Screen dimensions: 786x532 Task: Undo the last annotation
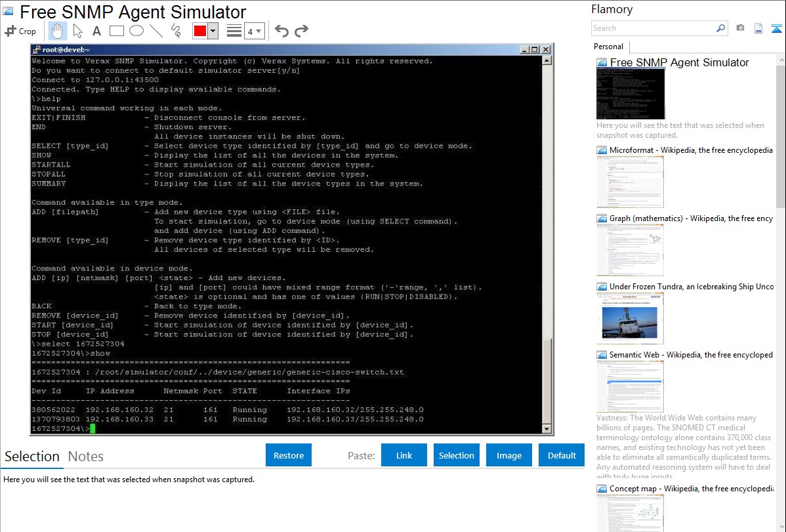[x=281, y=31]
